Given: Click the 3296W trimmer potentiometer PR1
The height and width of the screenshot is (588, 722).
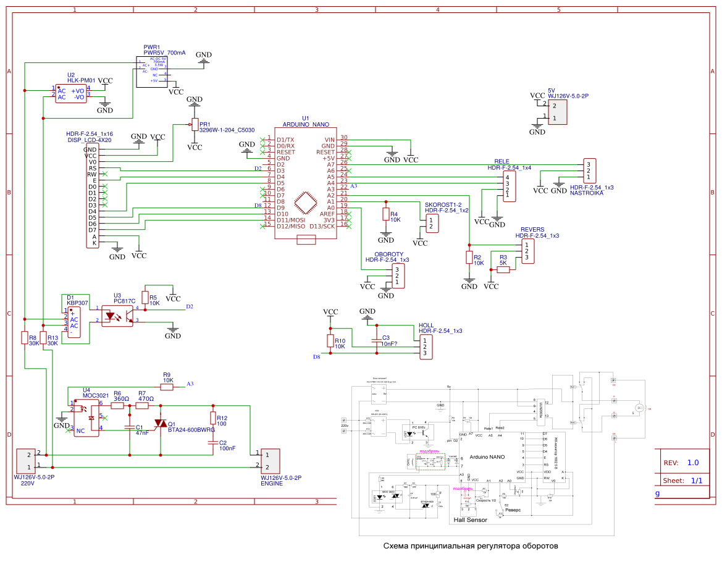Looking at the screenshot, I should point(194,124).
